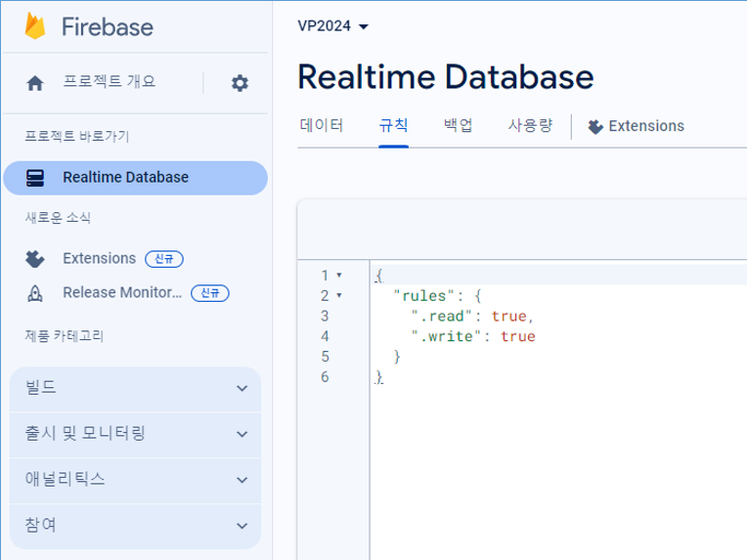Screen dimensions: 747x560
Task: Switch to the 사용량 tab
Action: [530, 126]
